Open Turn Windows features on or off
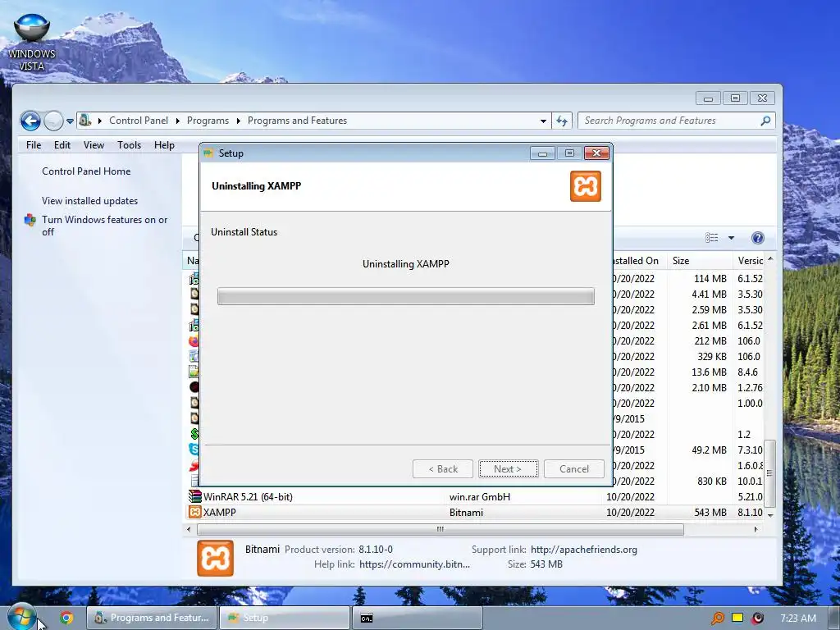This screenshot has width=840, height=630. (105, 226)
